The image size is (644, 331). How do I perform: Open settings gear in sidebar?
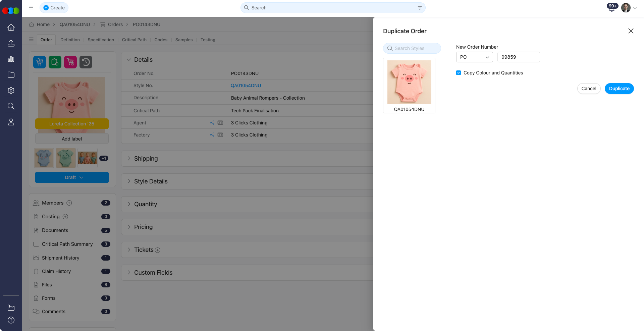point(11,91)
